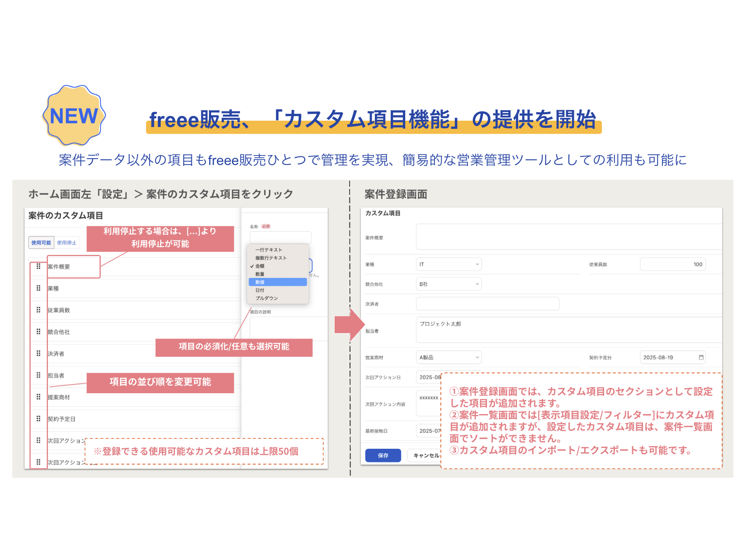The image size is (747, 560).
Task: Select 一行テキスト in the type list
Action: [x=269, y=250]
